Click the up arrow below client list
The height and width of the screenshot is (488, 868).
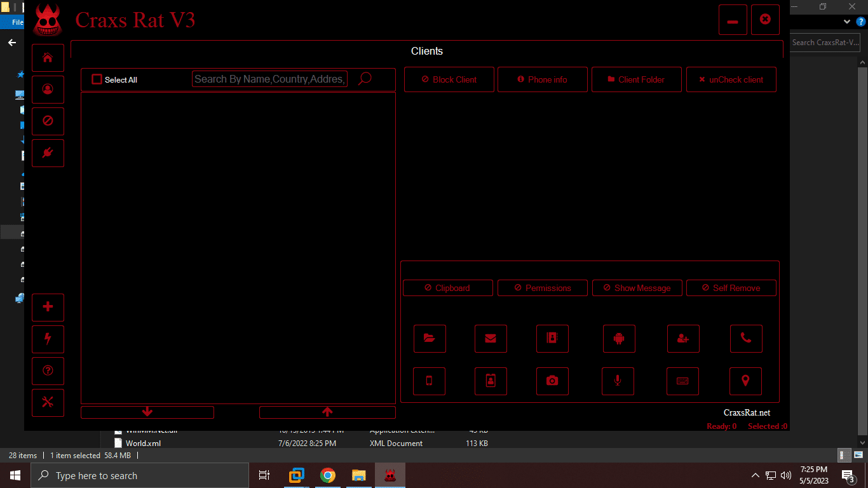point(327,412)
